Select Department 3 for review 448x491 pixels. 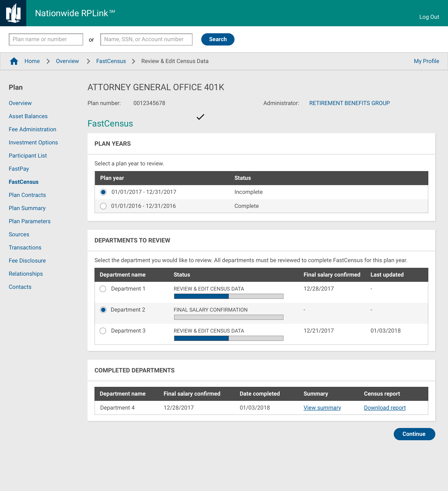coord(103,331)
